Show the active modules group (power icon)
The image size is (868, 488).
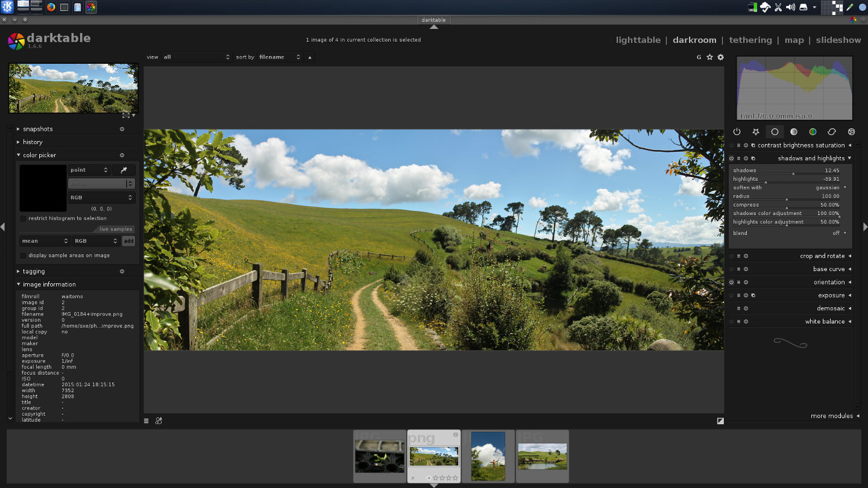click(x=737, y=131)
